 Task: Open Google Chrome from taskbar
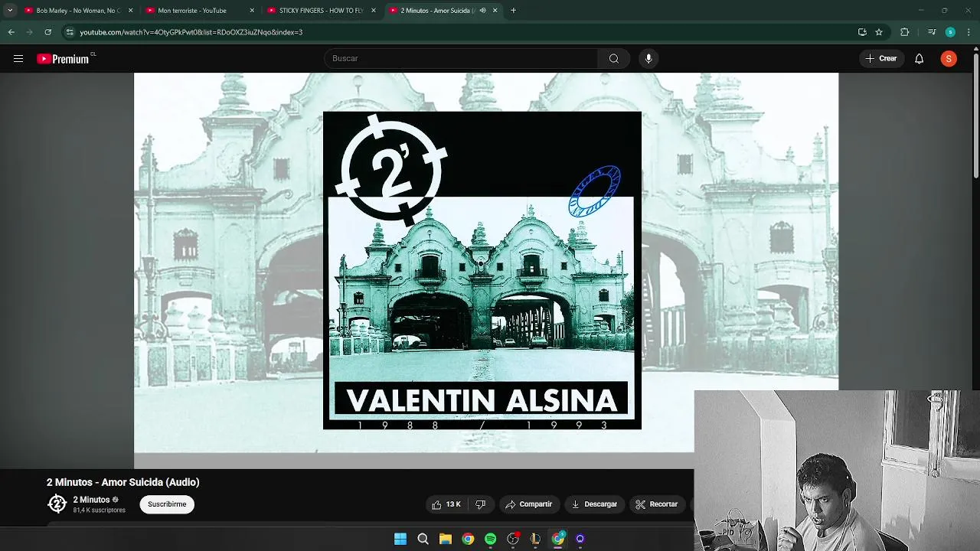(x=468, y=539)
